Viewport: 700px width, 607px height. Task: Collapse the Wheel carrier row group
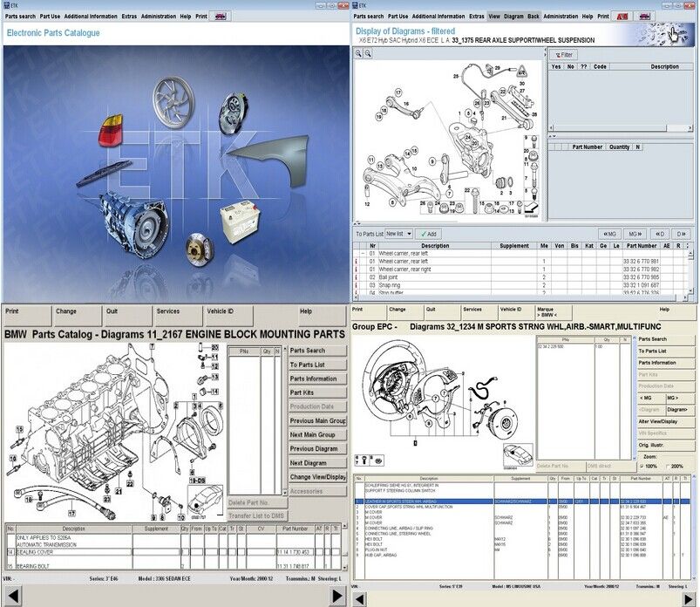pos(363,253)
